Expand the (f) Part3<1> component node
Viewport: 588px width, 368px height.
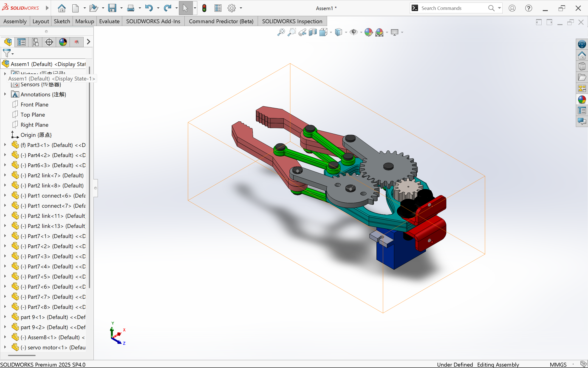point(5,145)
